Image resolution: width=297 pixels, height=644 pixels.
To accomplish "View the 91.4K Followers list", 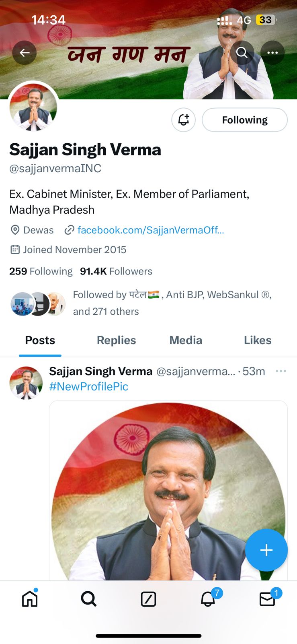I will tap(116, 271).
